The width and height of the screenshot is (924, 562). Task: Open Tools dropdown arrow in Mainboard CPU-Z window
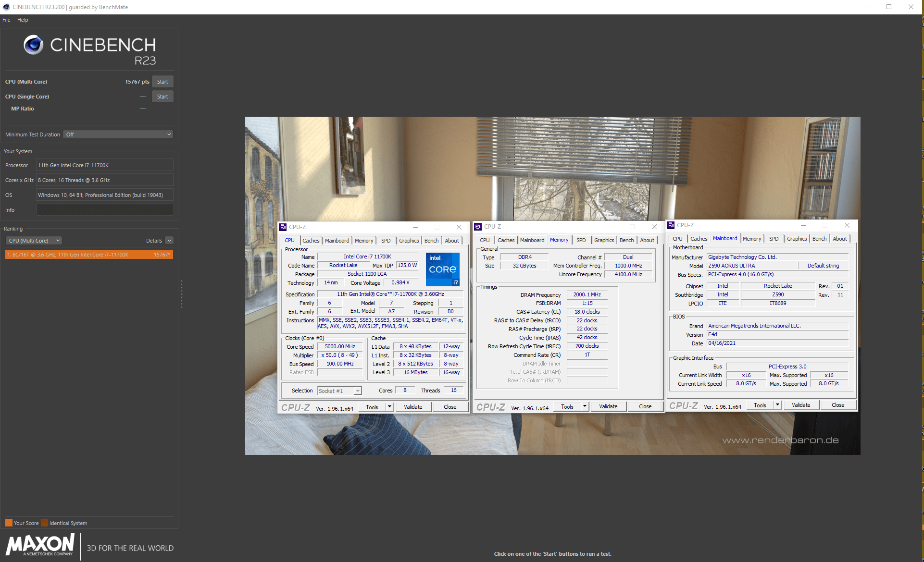777,405
